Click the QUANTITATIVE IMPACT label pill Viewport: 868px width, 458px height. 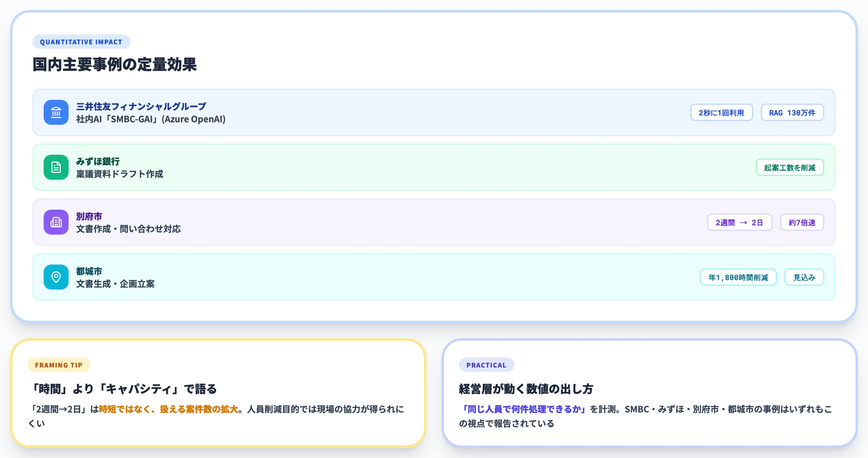point(81,42)
